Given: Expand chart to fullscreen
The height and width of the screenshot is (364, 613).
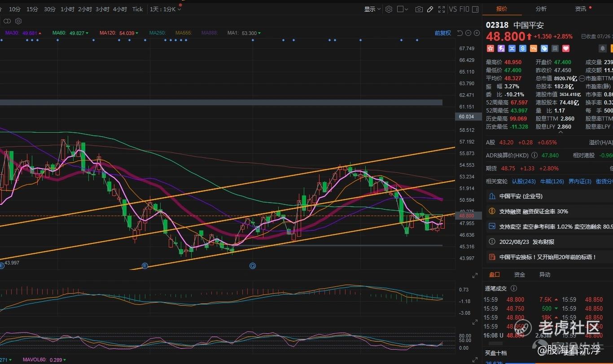Looking at the screenshot, I should pos(442,9).
